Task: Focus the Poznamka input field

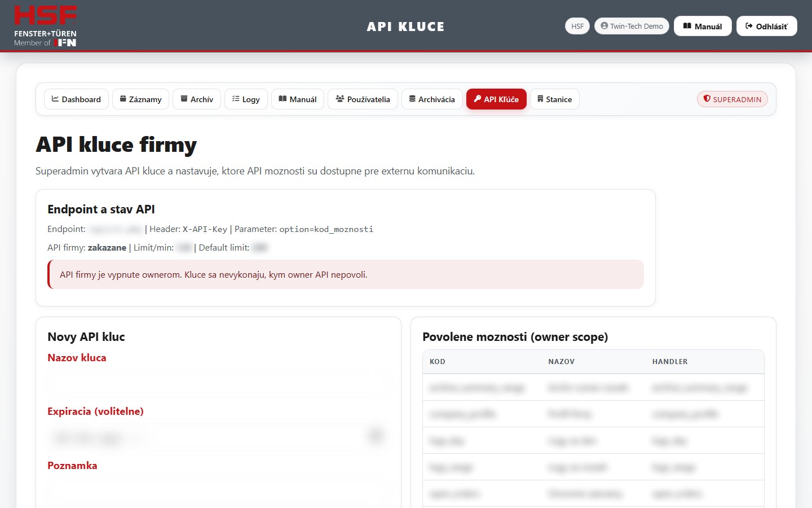Action: 218,491
